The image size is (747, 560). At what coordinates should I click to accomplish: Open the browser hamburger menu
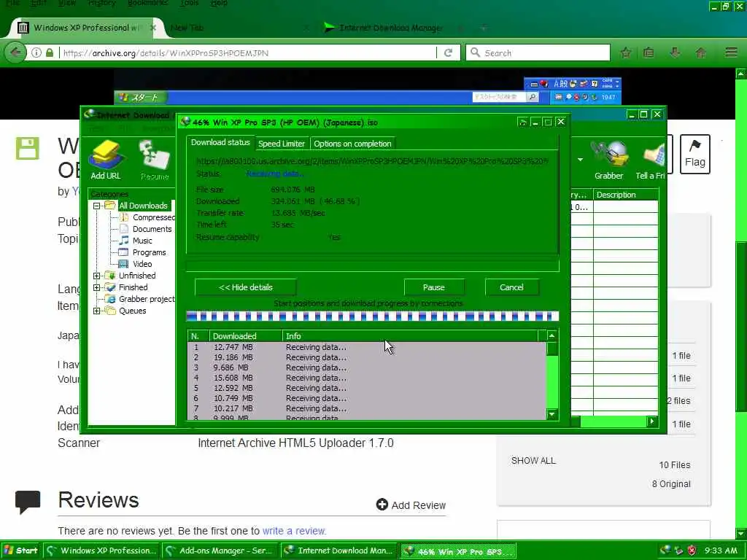[731, 52]
